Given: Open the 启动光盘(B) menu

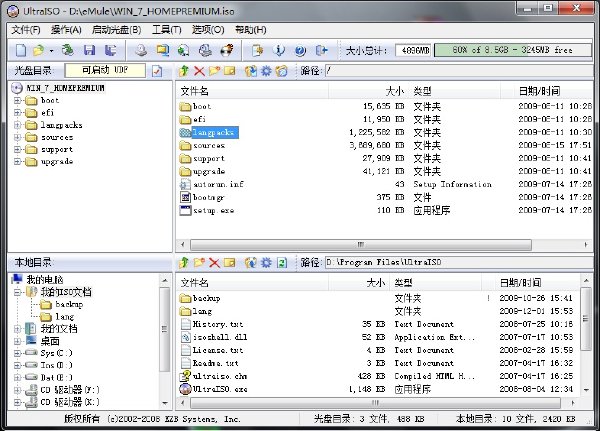Looking at the screenshot, I should click(x=117, y=30).
